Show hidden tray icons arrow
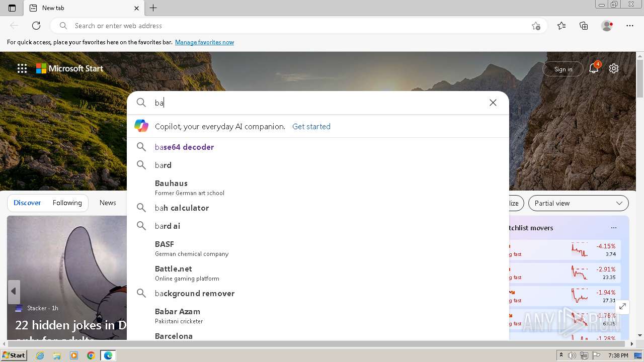 tap(561, 355)
